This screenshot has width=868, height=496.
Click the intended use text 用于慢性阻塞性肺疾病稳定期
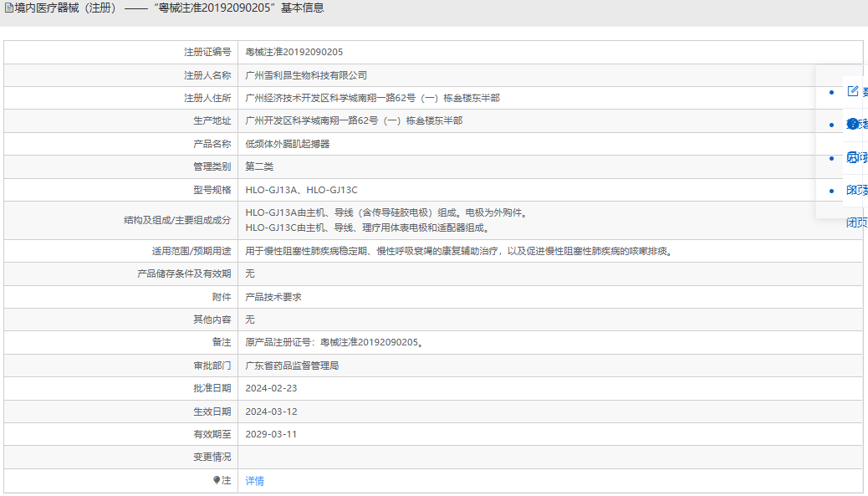click(460, 251)
